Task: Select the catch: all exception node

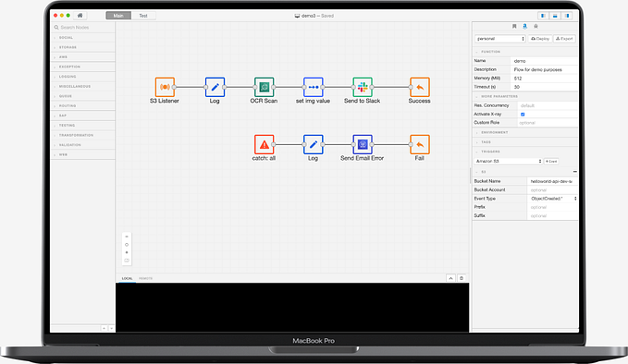Action: 264,144
